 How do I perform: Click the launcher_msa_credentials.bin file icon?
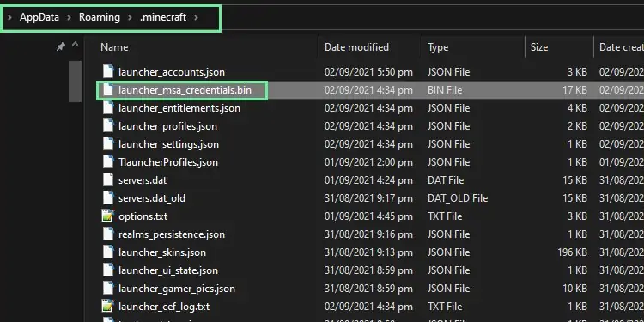coord(108,90)
